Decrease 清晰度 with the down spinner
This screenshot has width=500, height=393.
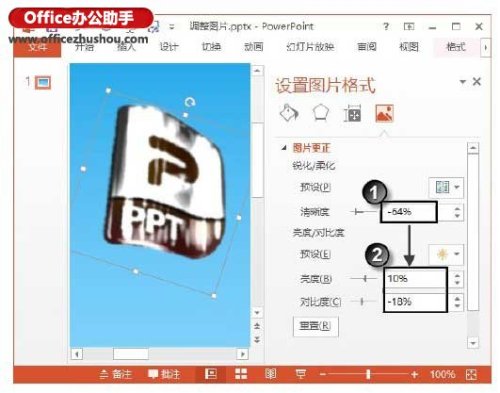coord(457,216)
